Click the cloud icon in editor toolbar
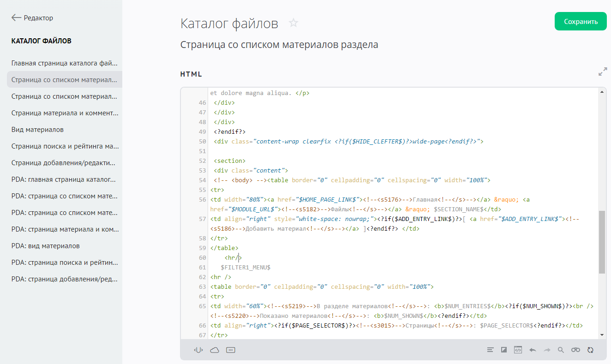The image size is (611, 364). coord(215,350)
